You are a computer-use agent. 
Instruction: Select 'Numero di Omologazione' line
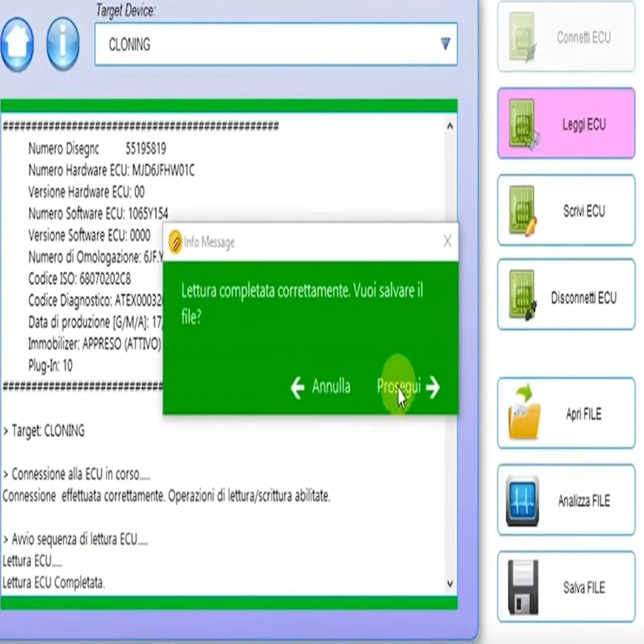click(x=95, y=257)
